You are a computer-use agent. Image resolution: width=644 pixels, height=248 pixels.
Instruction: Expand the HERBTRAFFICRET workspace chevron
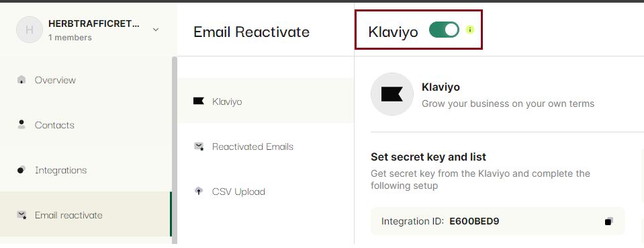156,30
